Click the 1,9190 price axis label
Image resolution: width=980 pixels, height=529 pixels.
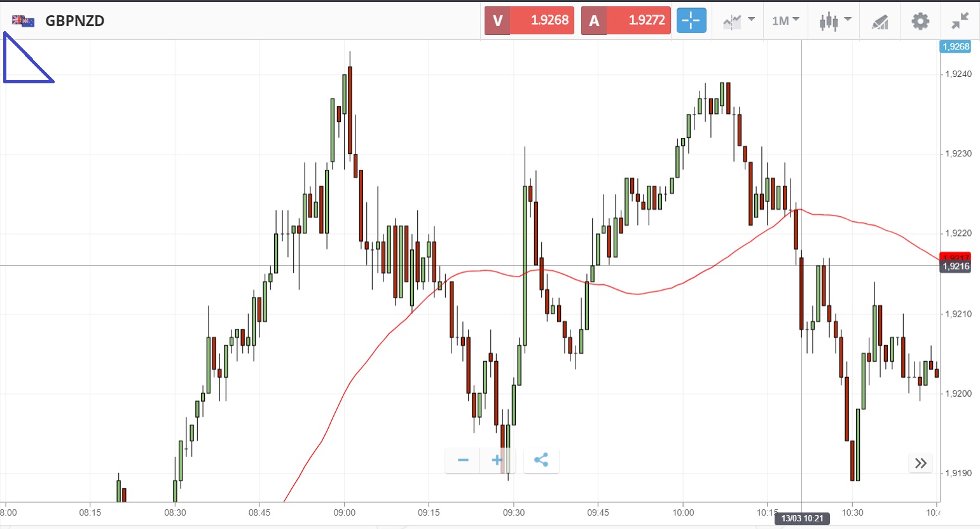point(958,472)
